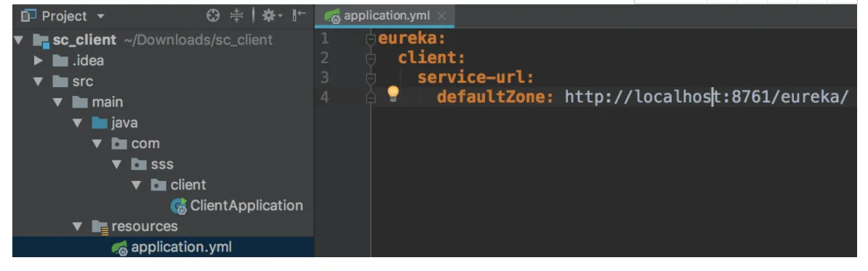Click the sc_client module folder icon

[x=41, y=41]
